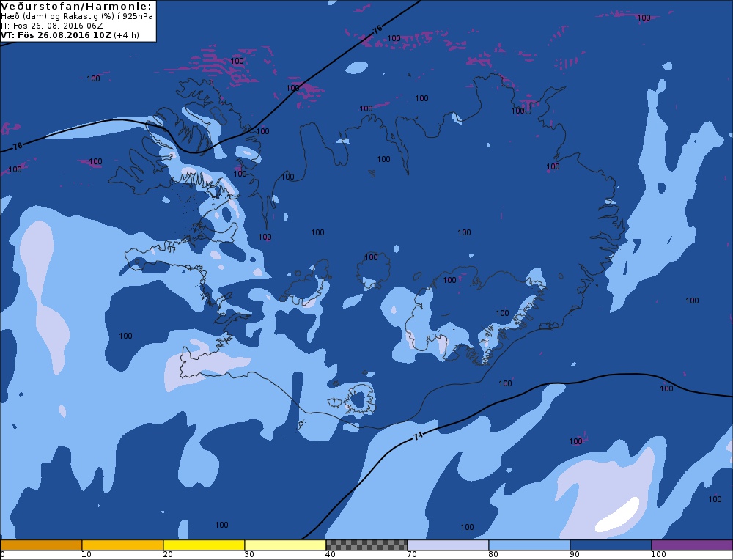Click the 'IT: Fös 26. 08. 2016 06Z' line
This screenshot has width=733, height=560.
52,26
